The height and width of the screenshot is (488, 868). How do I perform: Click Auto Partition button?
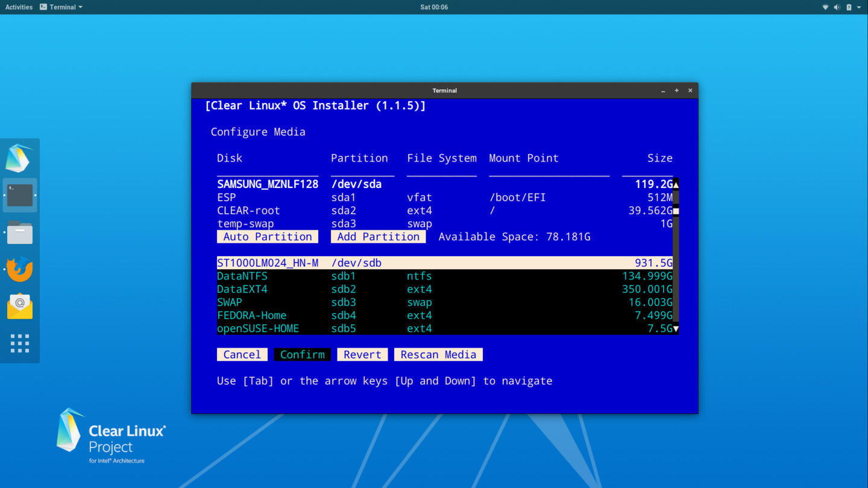[x=268, y=237]
